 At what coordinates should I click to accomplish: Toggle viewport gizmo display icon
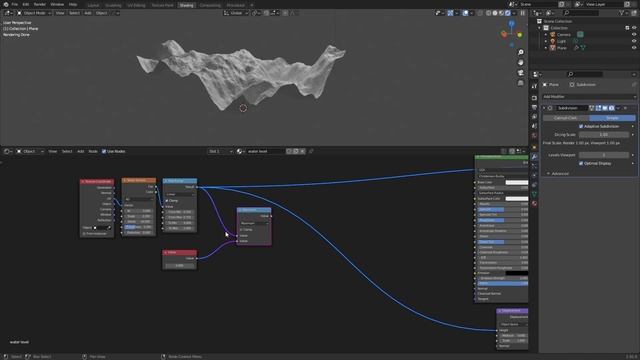(450, 13)
